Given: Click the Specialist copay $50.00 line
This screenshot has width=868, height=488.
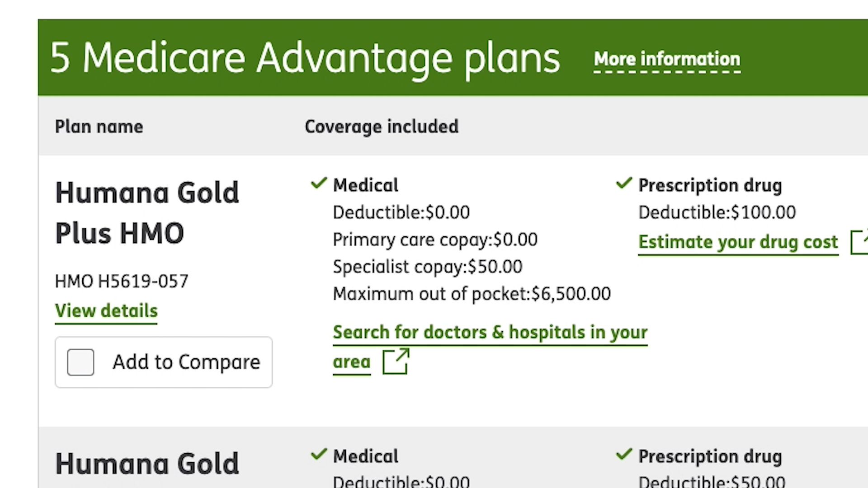Looking at the screenshot, I should pos(428,267).
